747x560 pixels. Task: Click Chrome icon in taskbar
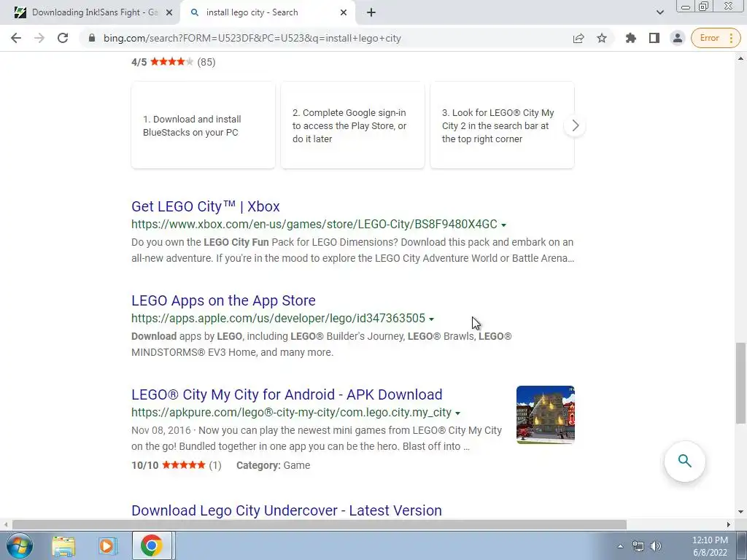(151, 545)
